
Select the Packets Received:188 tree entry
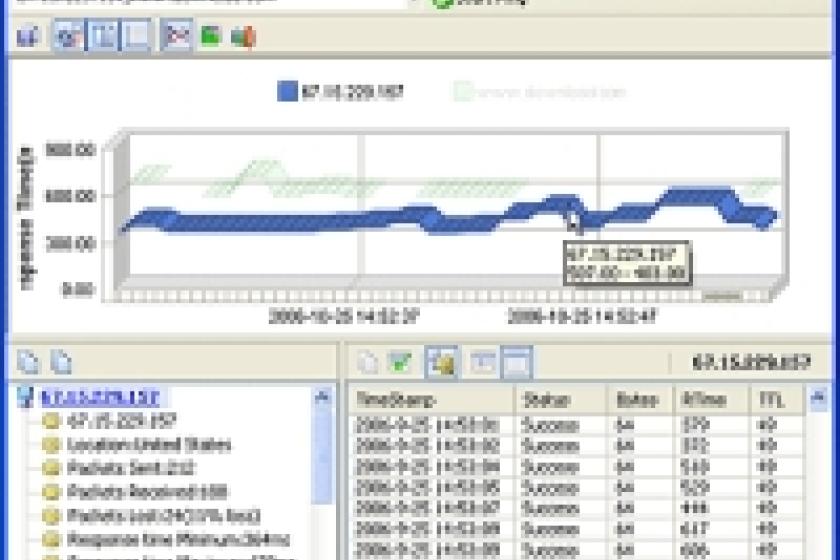[147, 491]
